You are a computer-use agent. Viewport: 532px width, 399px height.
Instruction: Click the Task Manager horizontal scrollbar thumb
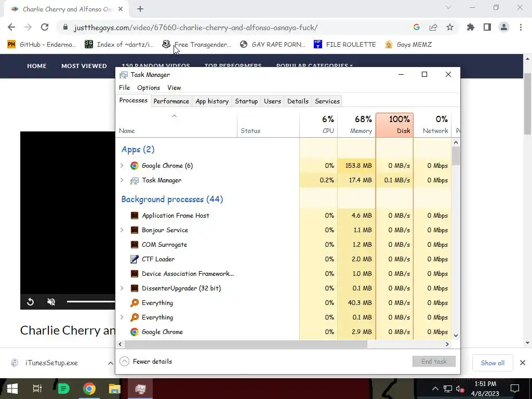(246, 344)
